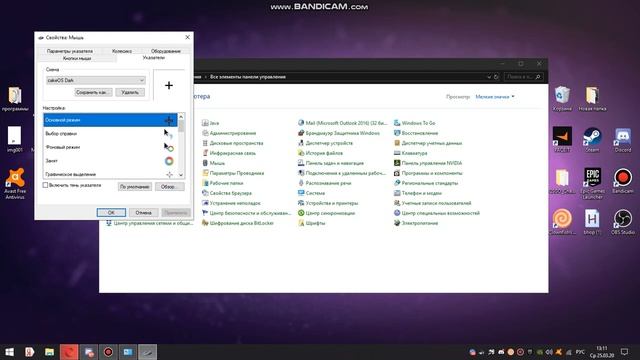
Task: Click Сохранить как button
Action: [93, 92]
